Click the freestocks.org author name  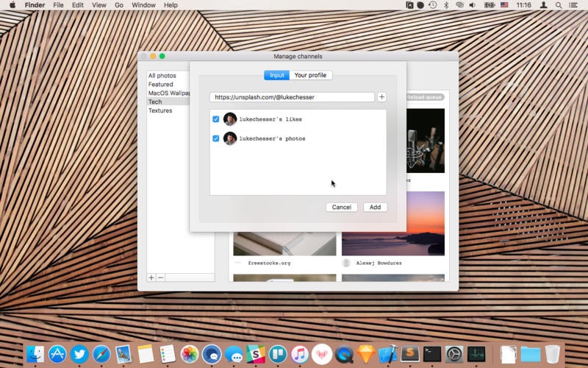269,263
